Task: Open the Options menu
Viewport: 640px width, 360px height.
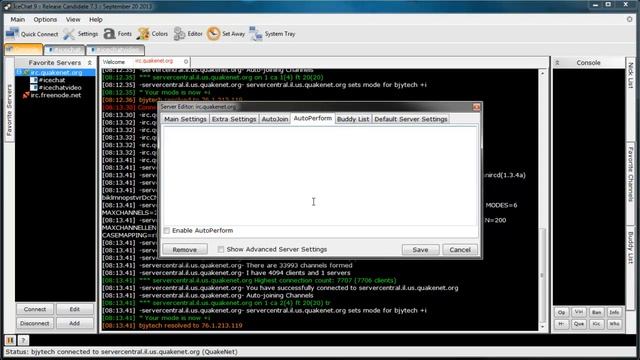Action: click(45, 19)
